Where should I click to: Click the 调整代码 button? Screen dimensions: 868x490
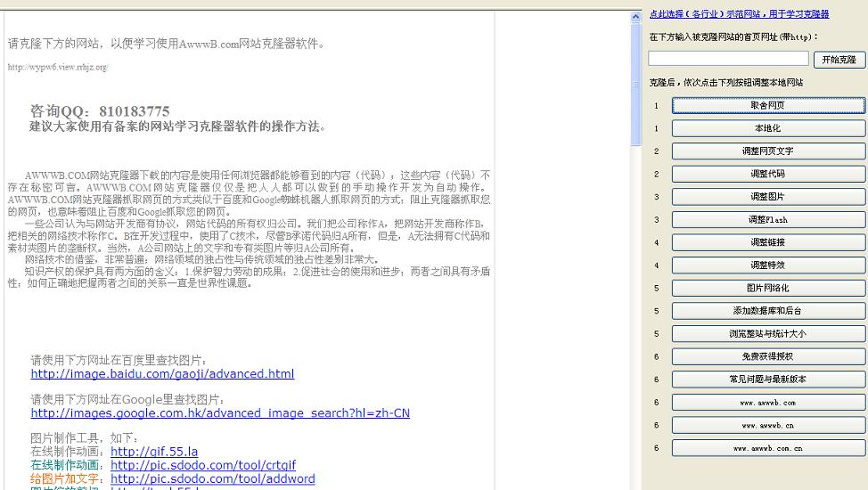tap(767, 175)
